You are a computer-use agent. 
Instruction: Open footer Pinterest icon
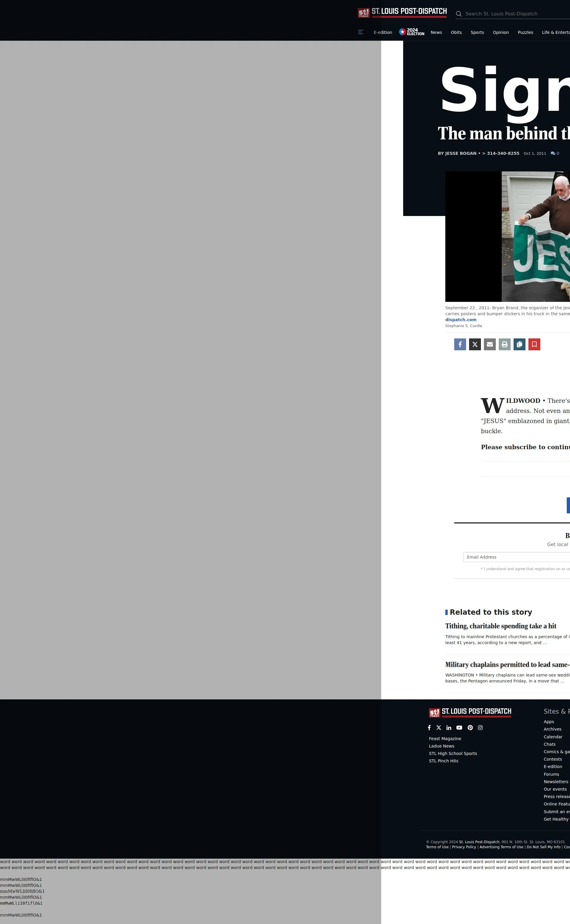[470, 728]
